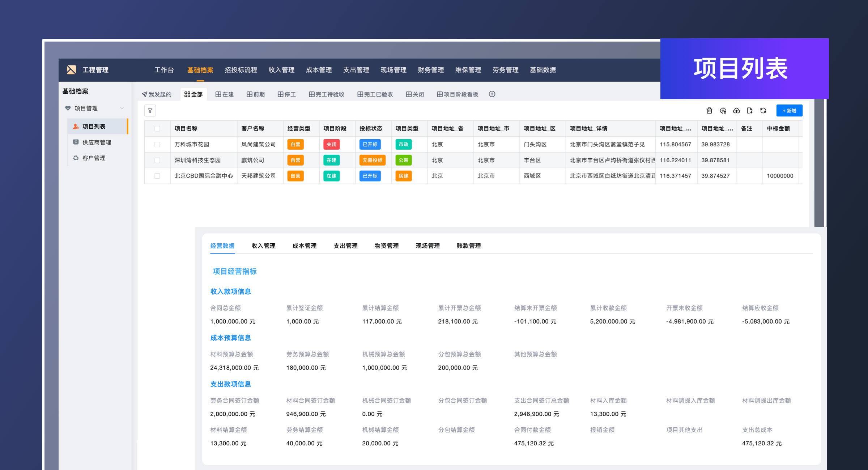This screenshot has width=868, height=470.
Task: Click the 工程管理 logo icon
Action: tap(71, 70)
